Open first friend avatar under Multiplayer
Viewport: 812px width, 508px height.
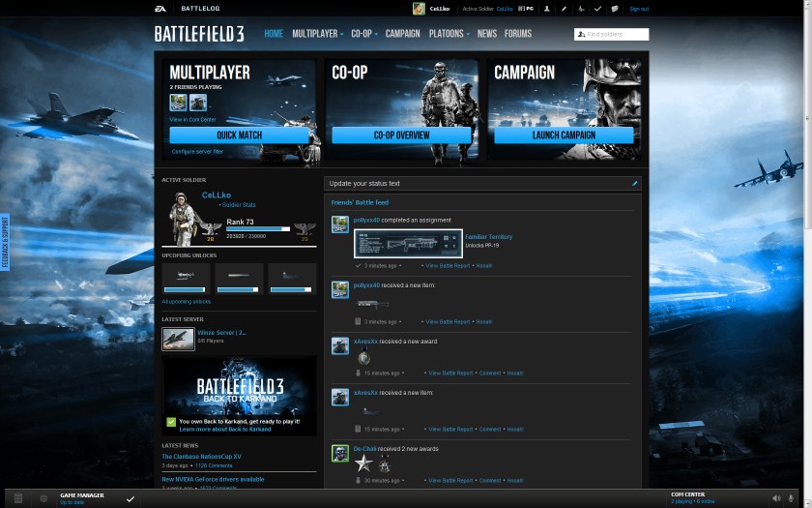(x=178, y=103)
